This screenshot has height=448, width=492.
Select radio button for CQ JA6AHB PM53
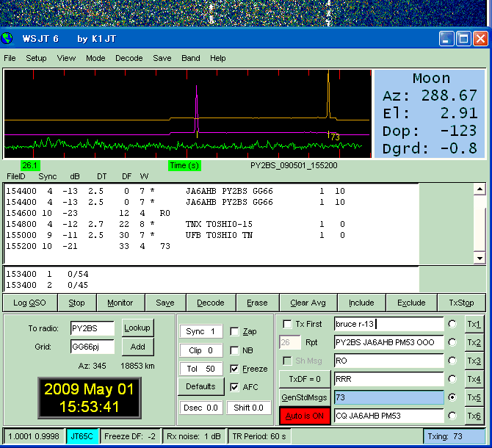click(453, 416)
